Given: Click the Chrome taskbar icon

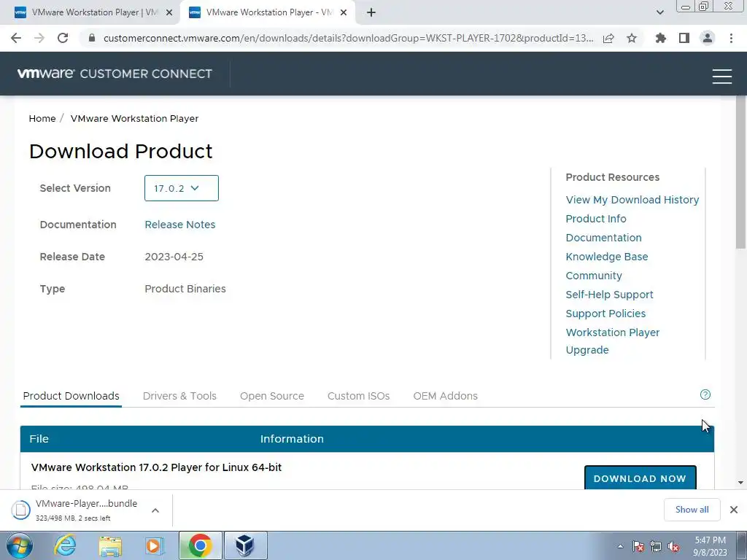Looking at the screenshot, I should [x=200, y=545].
